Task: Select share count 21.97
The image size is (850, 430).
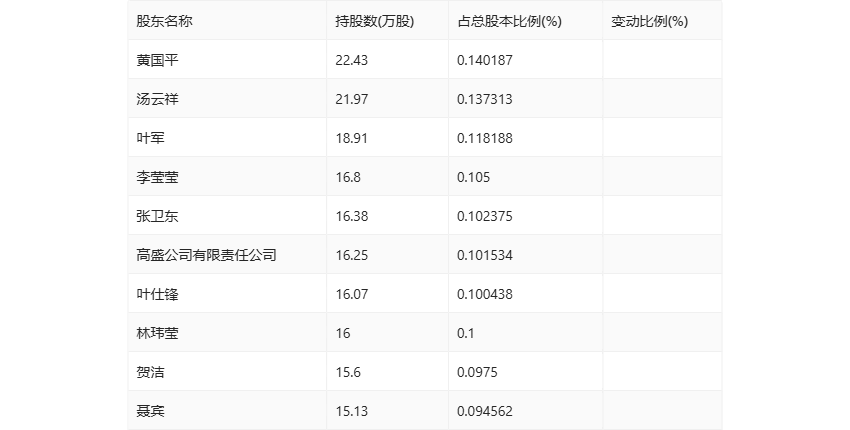Action: coord(351,99)
